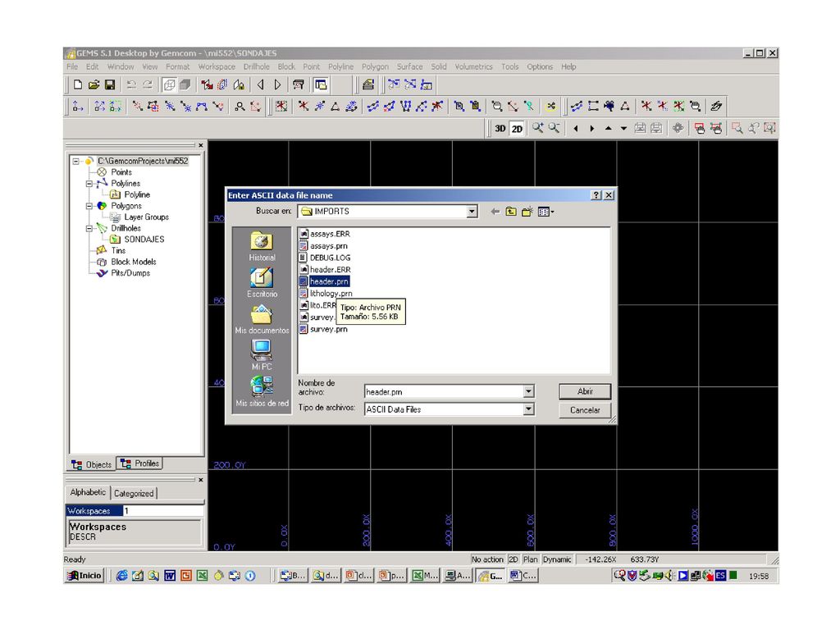Switch view to 2D mode
This screenshot has height=630, width=840.
(517, 129)
